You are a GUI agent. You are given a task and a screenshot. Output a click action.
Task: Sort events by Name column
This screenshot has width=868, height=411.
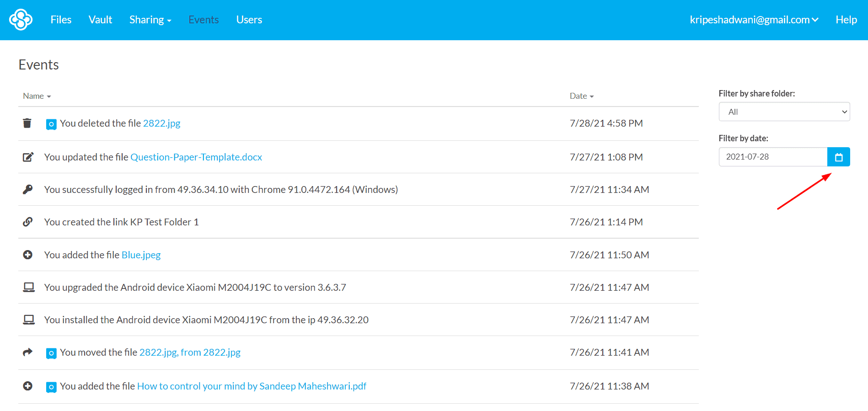point(37,96)
